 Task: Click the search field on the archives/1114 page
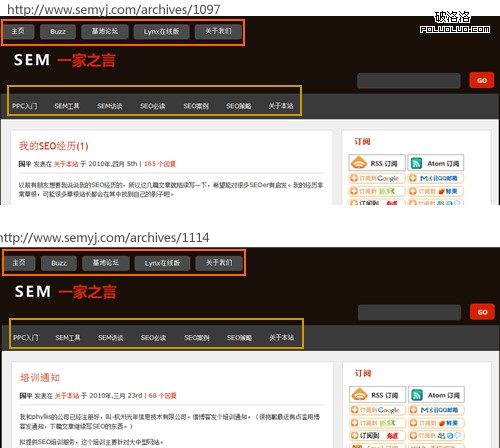coord(409,313)
